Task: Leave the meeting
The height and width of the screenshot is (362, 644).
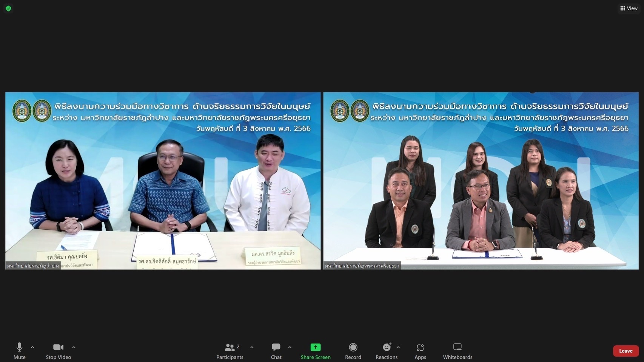Action: [626, 351]
